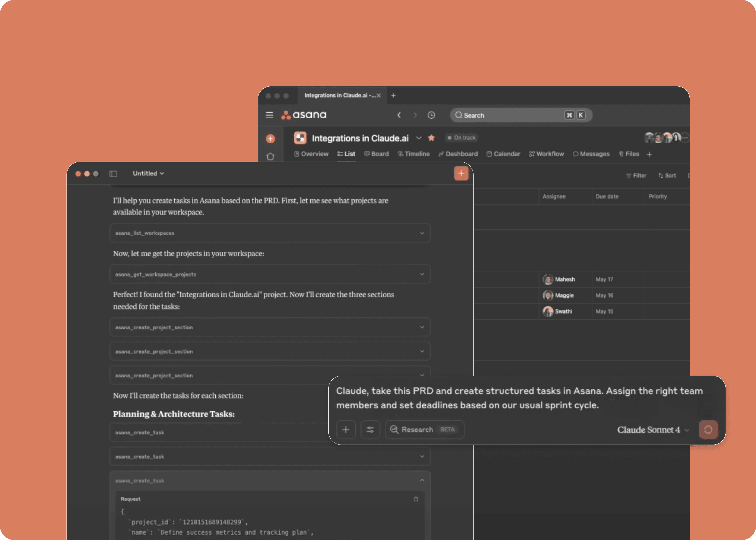
Task: Click the attachment plus icon in Claude input
Action: [x=346, y=430]
